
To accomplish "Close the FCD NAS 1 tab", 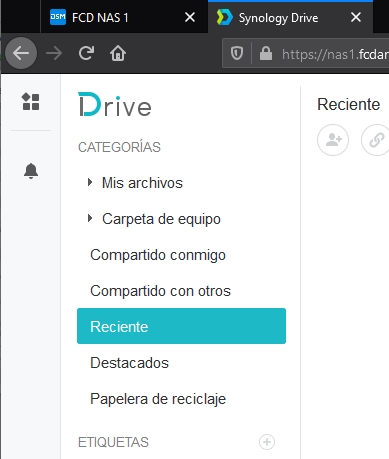I will pos(190,17).
